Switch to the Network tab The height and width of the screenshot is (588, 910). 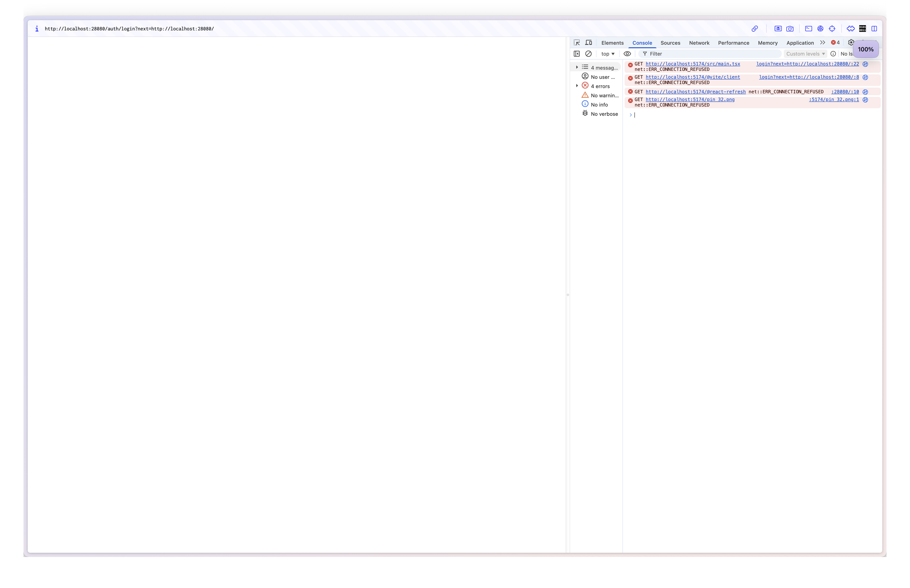pos(699,43)
